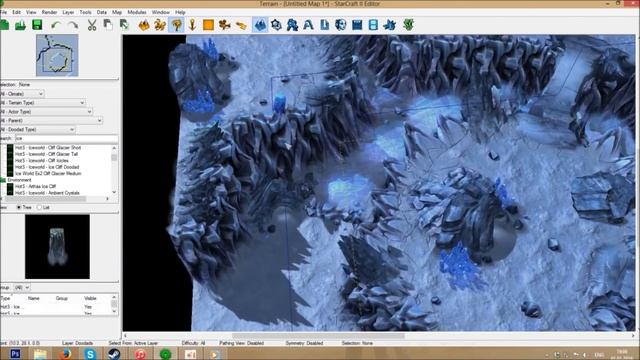
Task: Open the blue figure Data module icon
Action: click(x=292, y=25)
